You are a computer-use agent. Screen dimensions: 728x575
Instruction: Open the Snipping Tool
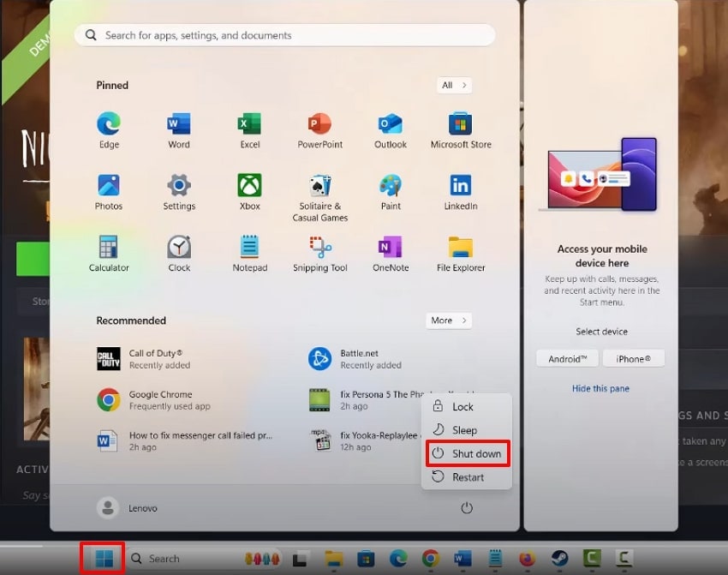319,252
